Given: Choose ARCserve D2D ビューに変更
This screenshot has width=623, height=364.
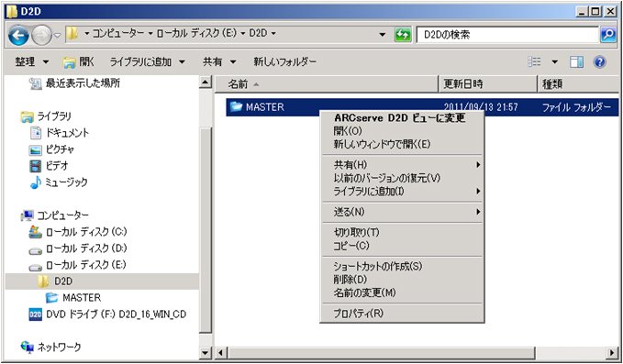Looking at the screenshot, I should pyautogui.click(x=400, y=118).
